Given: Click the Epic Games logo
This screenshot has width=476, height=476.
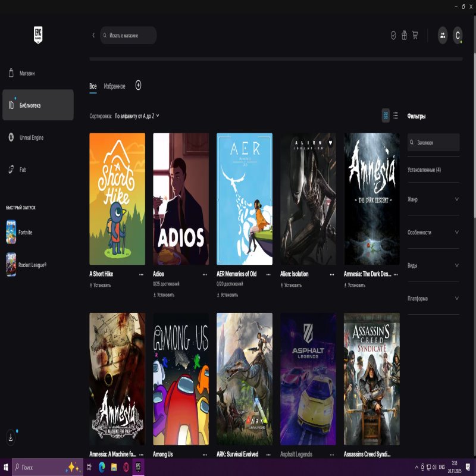Looking at the screenshot, I should coord(38,35).
